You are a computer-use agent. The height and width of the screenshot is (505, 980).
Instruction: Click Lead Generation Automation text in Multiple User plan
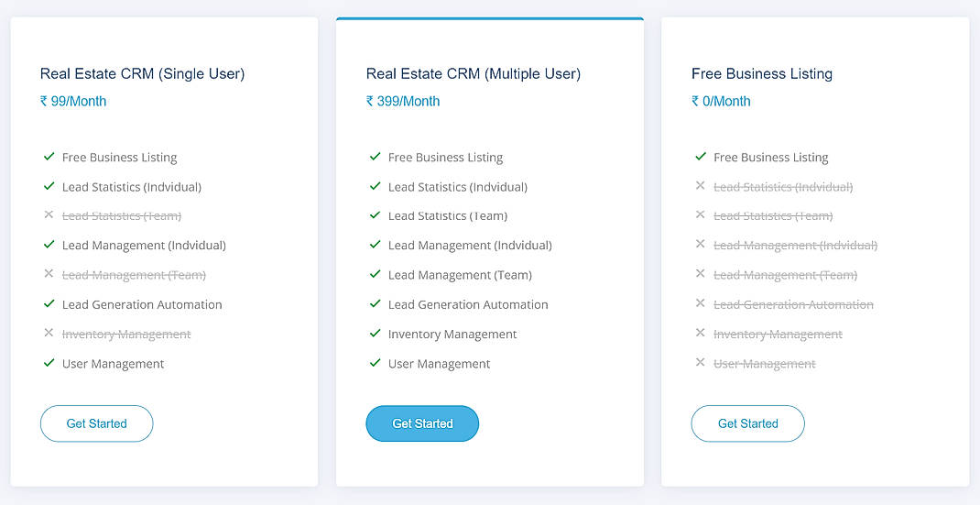click(468, 305)
